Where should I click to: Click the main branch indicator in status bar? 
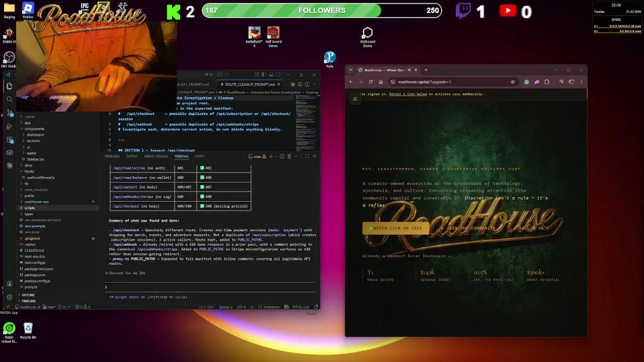[x=49, y=307]
